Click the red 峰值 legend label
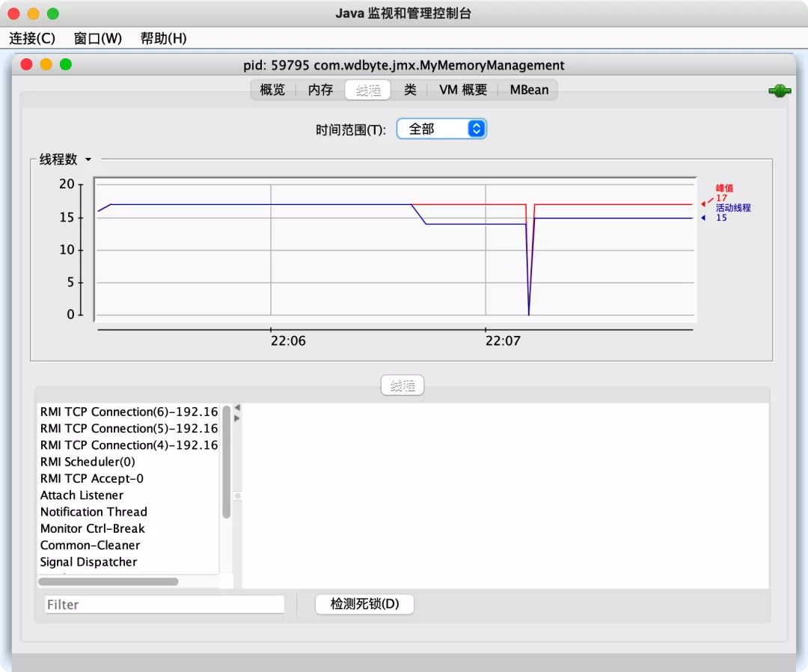The height and width of the screenshot is (672, 808). pos(724,188)
